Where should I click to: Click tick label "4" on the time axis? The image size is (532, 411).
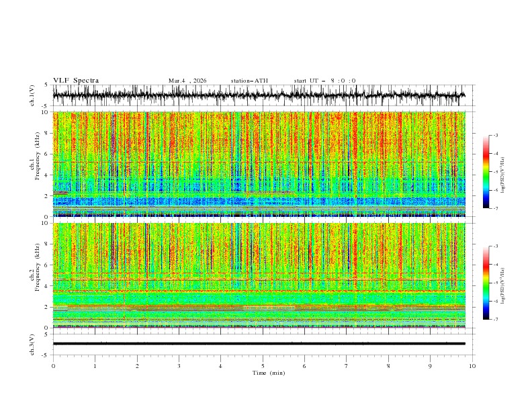point(220,366)
